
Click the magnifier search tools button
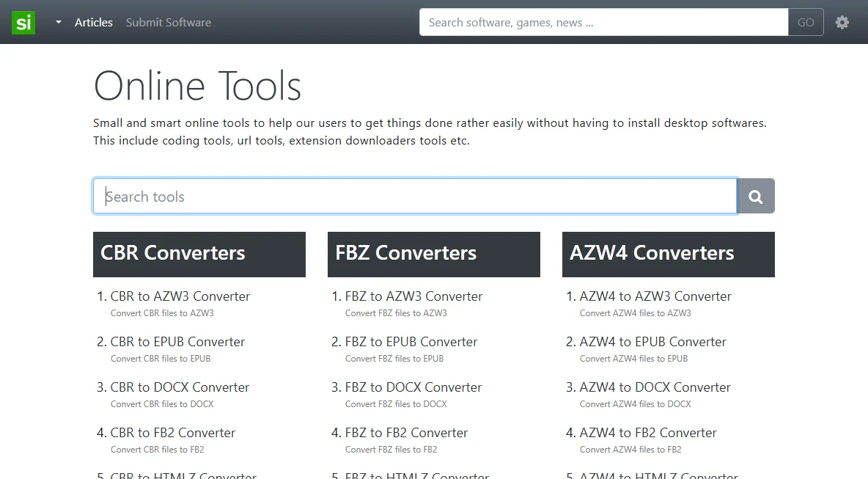(756, 196)
